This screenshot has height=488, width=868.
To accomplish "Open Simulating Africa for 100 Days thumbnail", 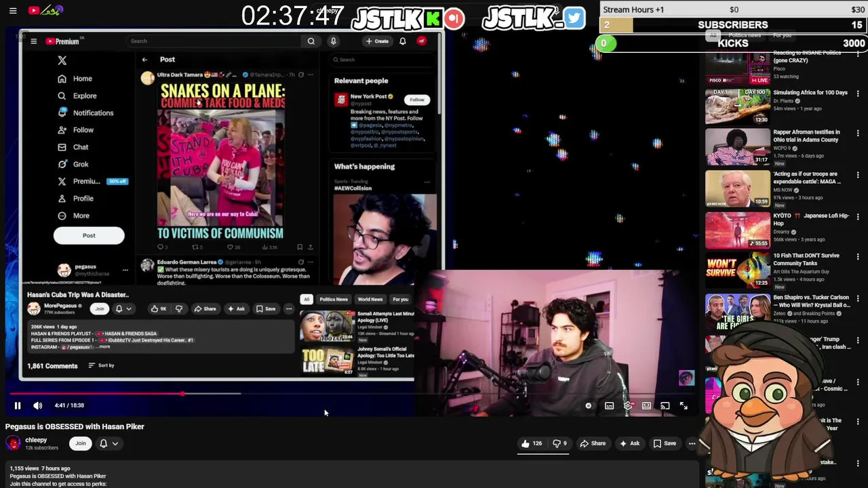I will [738, 106].
